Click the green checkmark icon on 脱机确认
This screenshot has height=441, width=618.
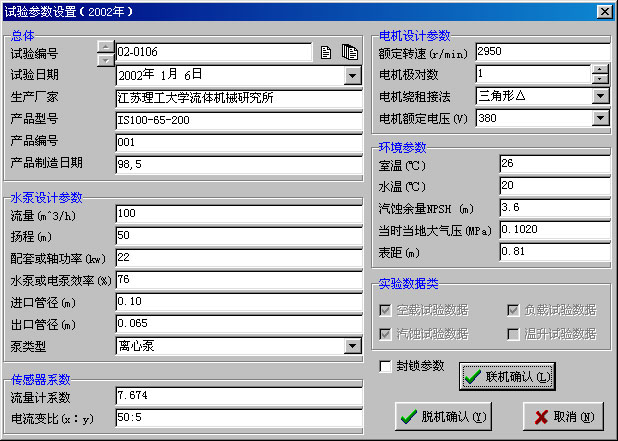pyautogui.click(x=409, y=417)
